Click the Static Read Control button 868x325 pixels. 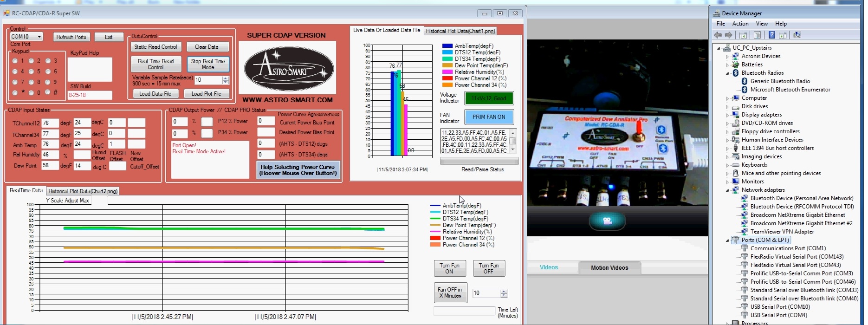pyautogui.click(x=155, y=47)
